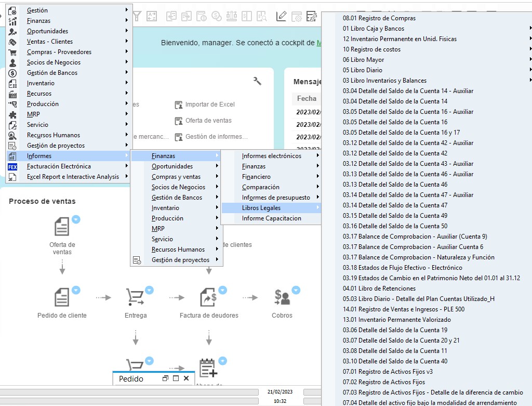
Task: Click the Pedido de cliente document icon
Action: [62, 297]
